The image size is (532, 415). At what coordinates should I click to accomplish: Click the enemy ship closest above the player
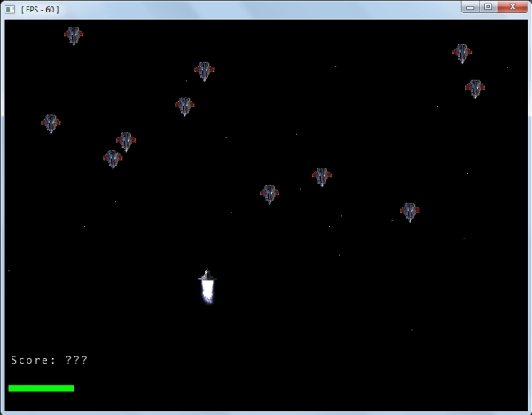270,194
